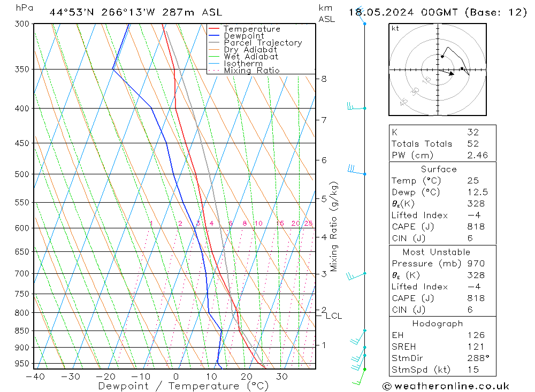
Task: Click the StmDir value 288°
Action: click(x=478, y=358)
